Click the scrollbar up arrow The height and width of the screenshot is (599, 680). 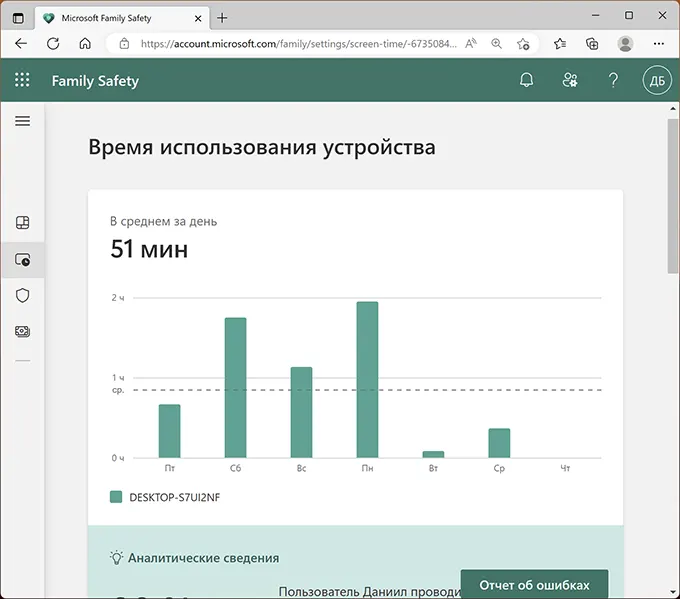click(673, 108)
